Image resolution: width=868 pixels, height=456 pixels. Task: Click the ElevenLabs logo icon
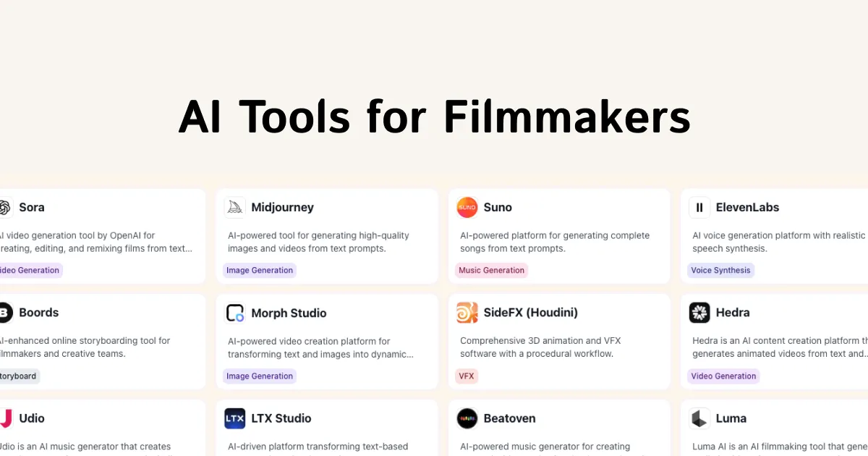tap(699, 207)
